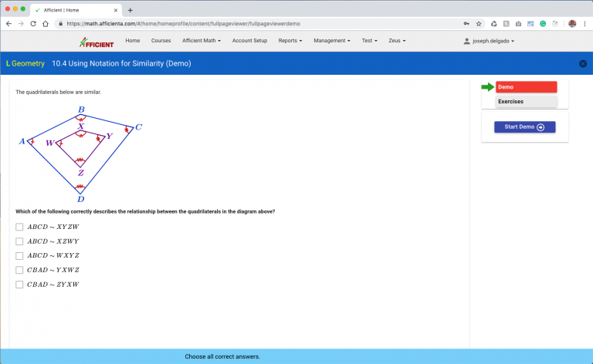Check the ABCD ~ XYZW answer
This screenshot has width=593, height=364.
(x=19, y=227)
